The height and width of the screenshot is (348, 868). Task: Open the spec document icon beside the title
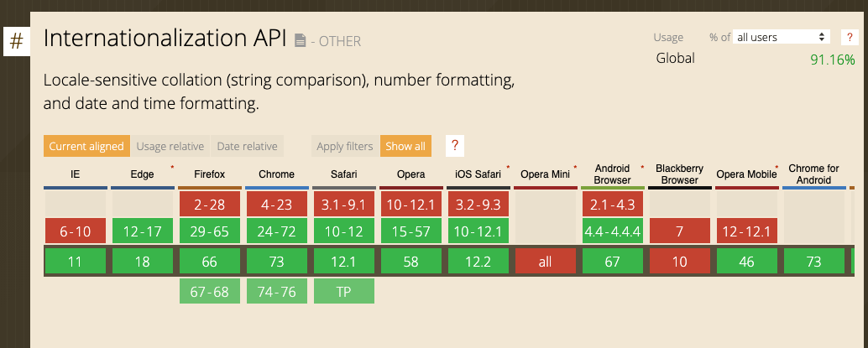(x=301, y=40)
